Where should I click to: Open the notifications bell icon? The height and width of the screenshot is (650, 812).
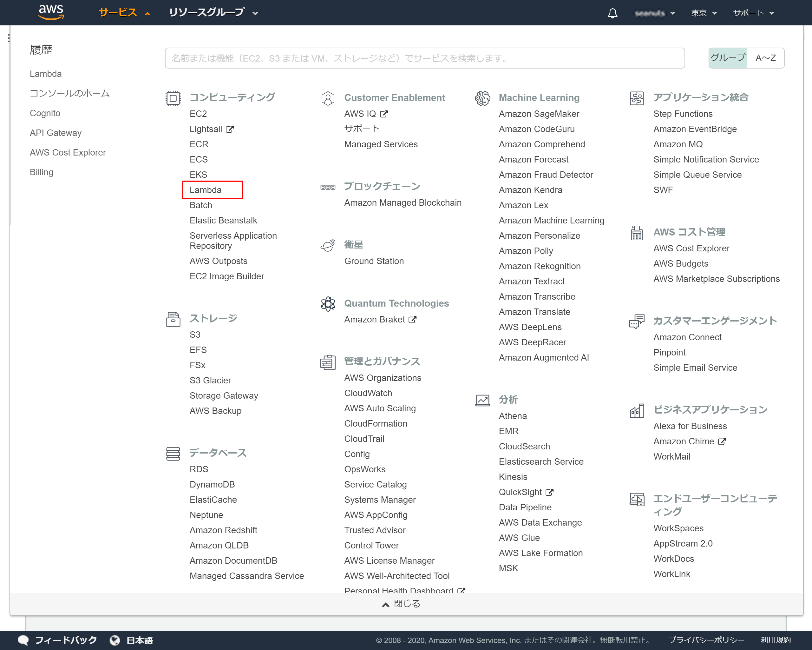tap(612, 13)
